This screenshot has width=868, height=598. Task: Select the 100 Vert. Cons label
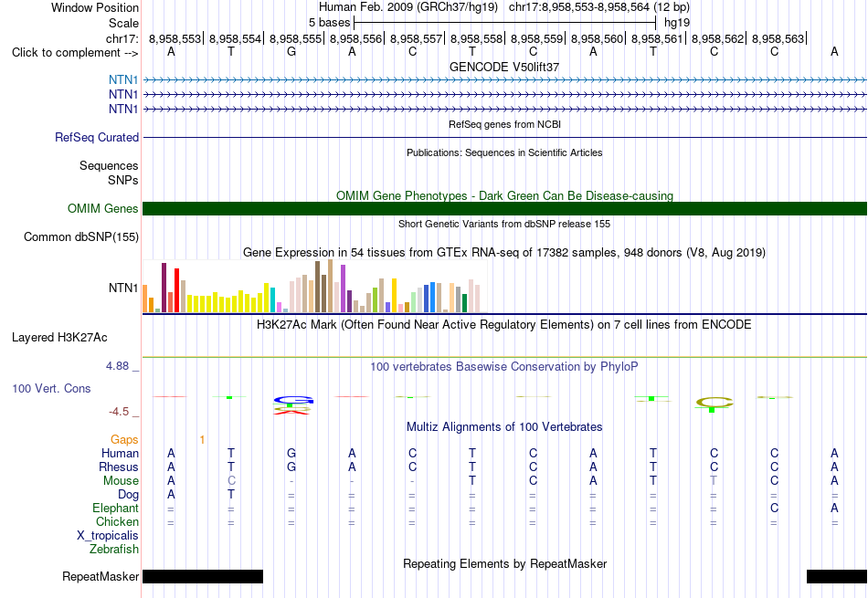pos(51,388)
